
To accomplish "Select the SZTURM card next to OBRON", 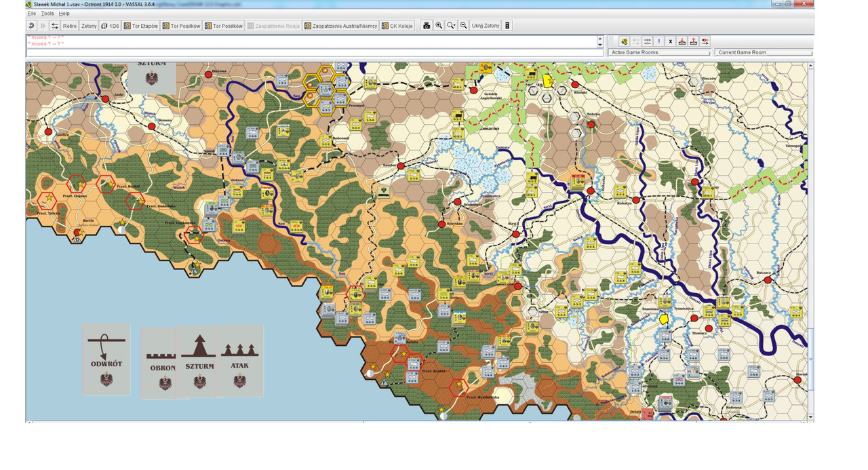I will [197, 361].
